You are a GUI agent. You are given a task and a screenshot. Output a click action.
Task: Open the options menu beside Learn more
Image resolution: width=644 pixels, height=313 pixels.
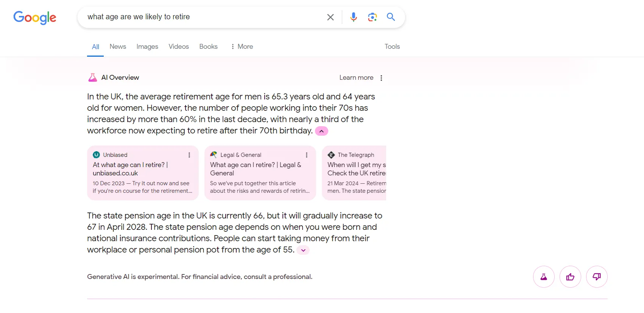(381, 77)
